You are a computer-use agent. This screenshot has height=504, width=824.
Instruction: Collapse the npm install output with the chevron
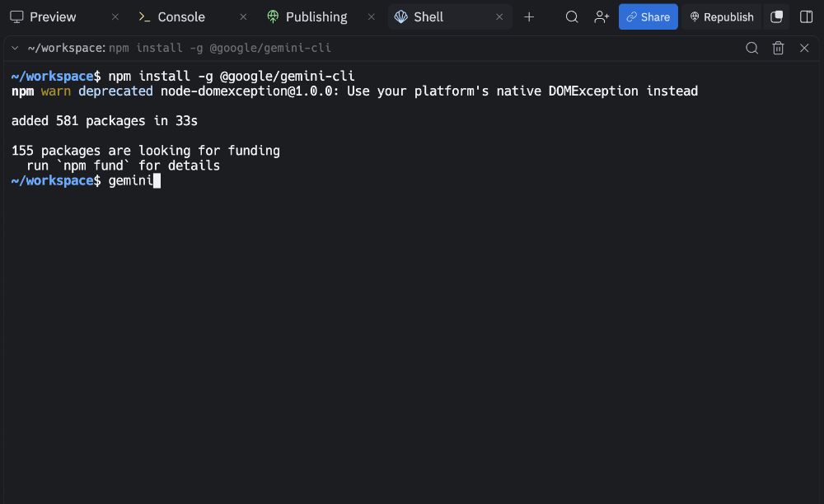tap(14, 48)
